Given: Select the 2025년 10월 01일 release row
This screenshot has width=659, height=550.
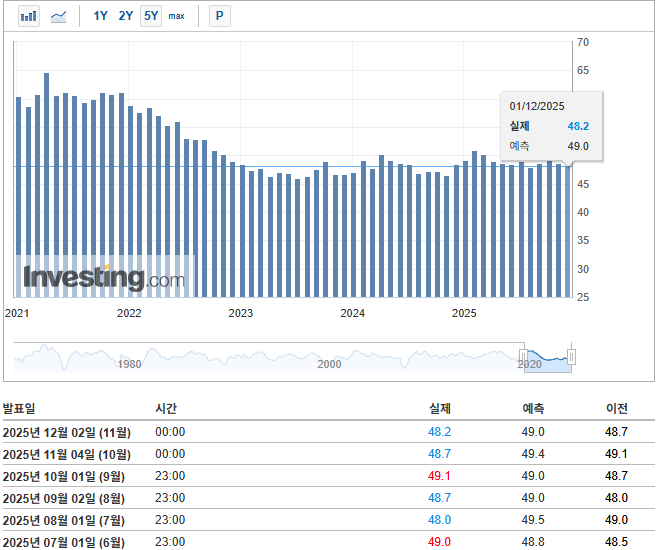Looking at the screenshot, I should point(66,476).
